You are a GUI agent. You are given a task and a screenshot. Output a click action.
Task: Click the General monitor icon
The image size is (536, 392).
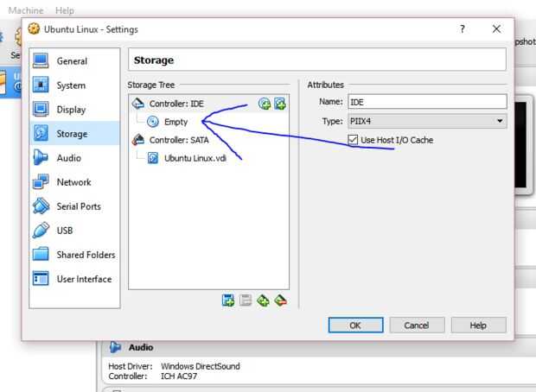click(x=41, y=61)
